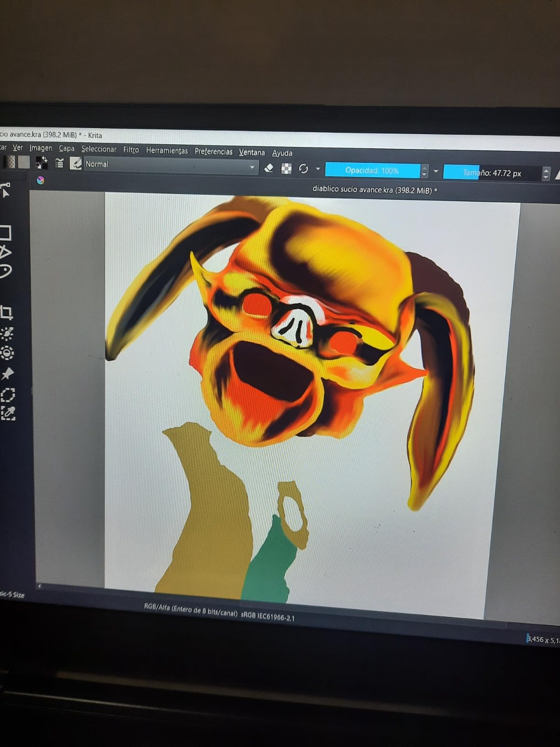Screen dimensions: 560x747
Task: Open the Filtro menu
Action: click(x=131, y=150)
